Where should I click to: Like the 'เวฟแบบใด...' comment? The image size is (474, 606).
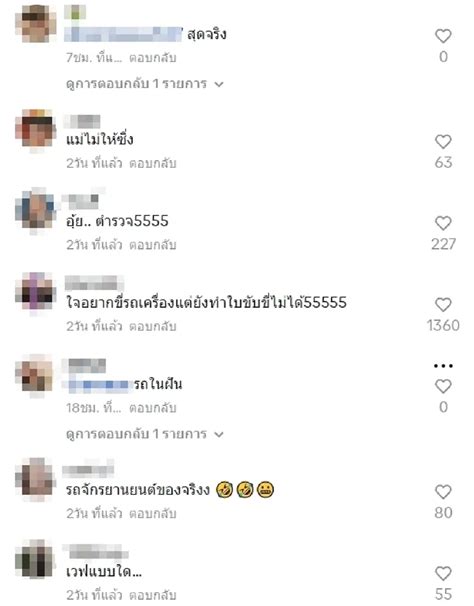443,573
